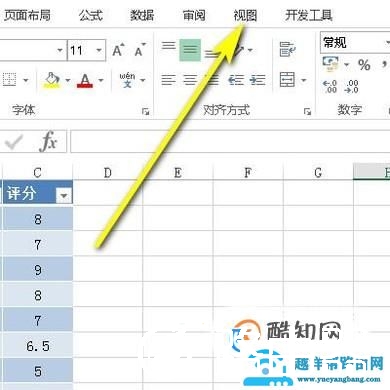The height and width of the screenshot is (390, 390).
Task: Open the font color dropdown arrow
Action: click(x=101, y=80)
